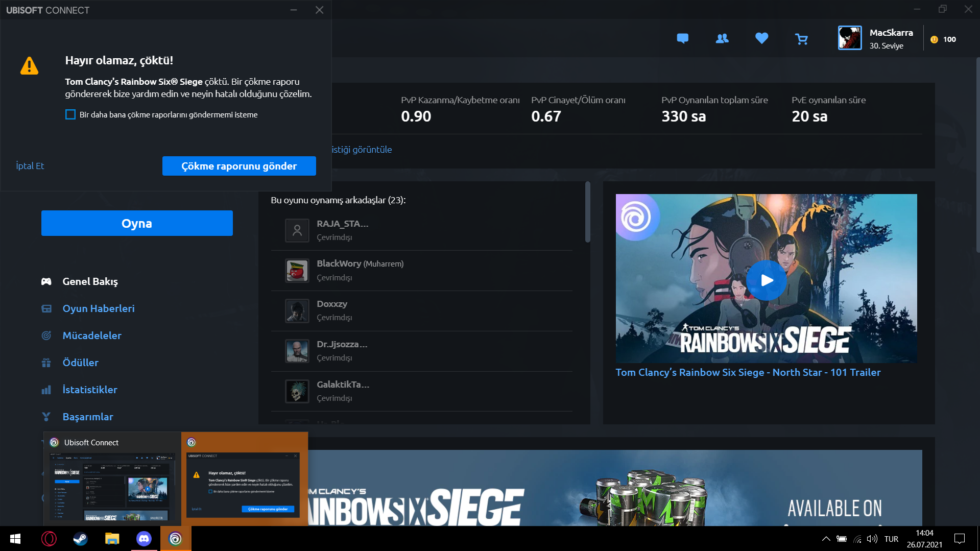Screen dimensions: 980x551
Task: Open Steam from the taskbar
Action: coord(81,539)
